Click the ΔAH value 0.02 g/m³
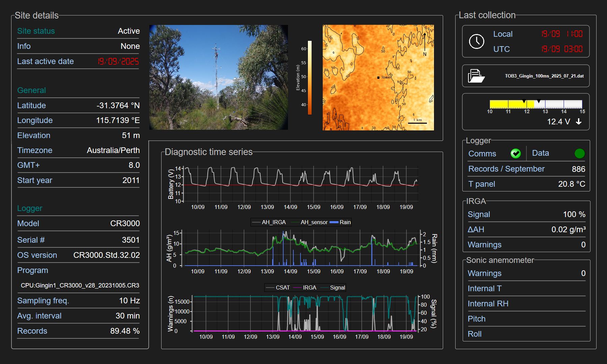 coord(569,230)
